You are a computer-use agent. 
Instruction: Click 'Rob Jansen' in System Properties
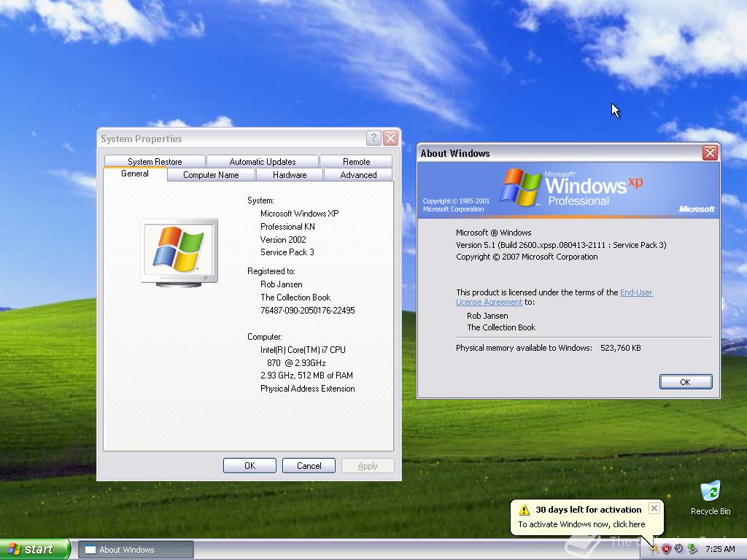click(x=281, y=284)
